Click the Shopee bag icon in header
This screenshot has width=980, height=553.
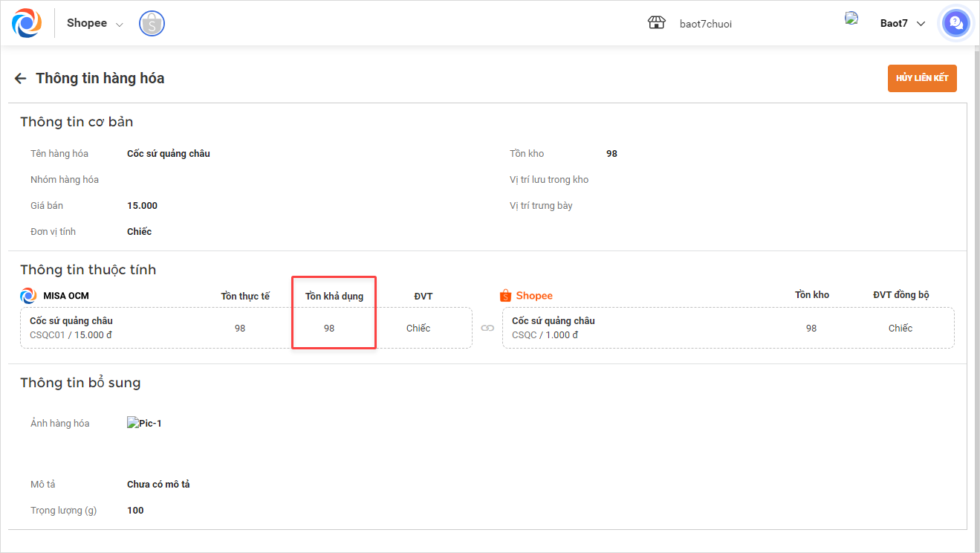152,23
